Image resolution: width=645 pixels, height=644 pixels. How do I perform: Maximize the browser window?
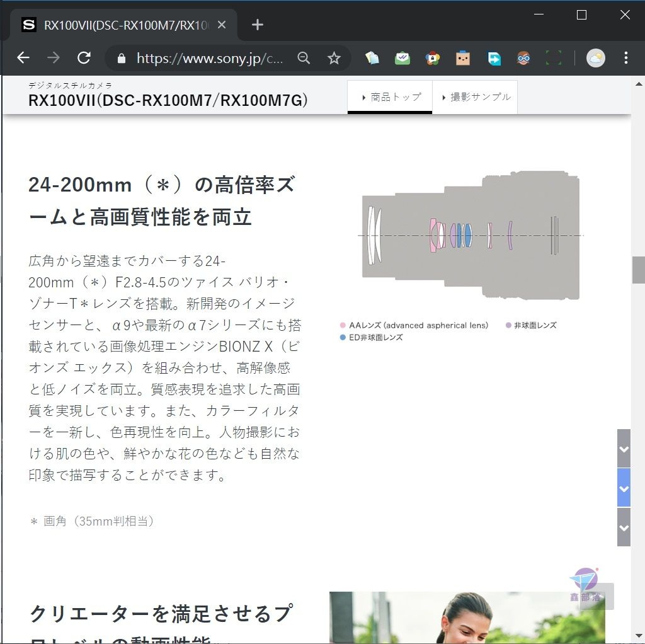click(581, 15)
